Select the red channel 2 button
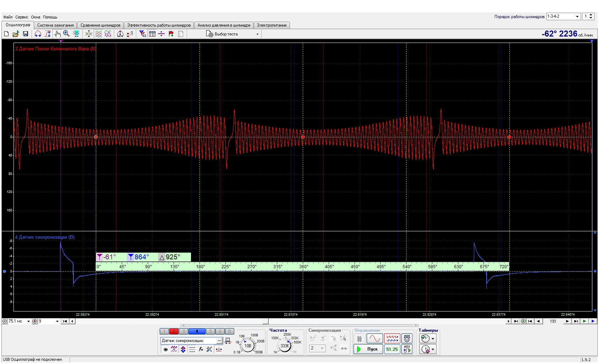 tap(174, 331)
